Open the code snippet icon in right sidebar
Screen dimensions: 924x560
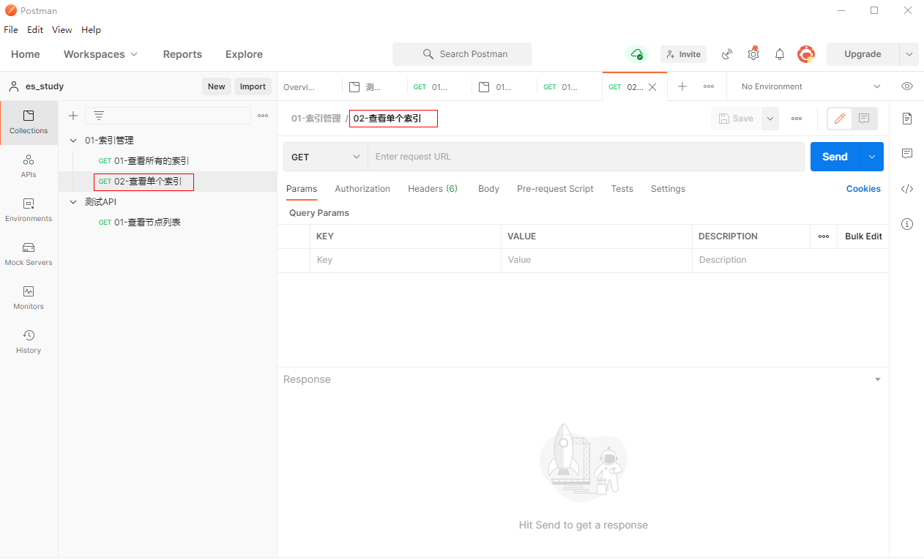907,189
